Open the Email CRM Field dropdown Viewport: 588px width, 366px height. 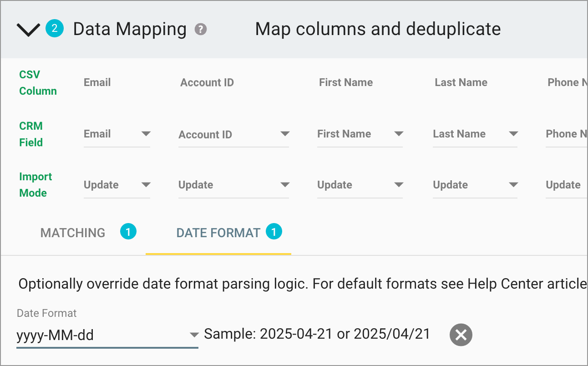[x=117, y=134]
